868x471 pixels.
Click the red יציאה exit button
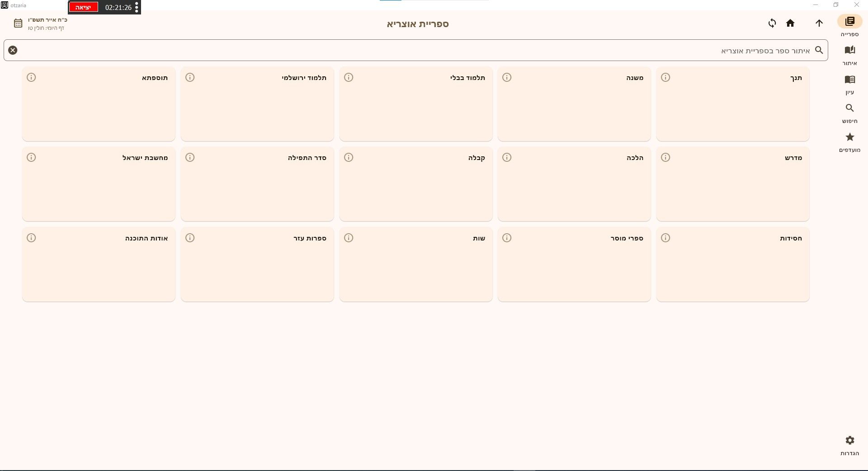[x=84, y=7]
